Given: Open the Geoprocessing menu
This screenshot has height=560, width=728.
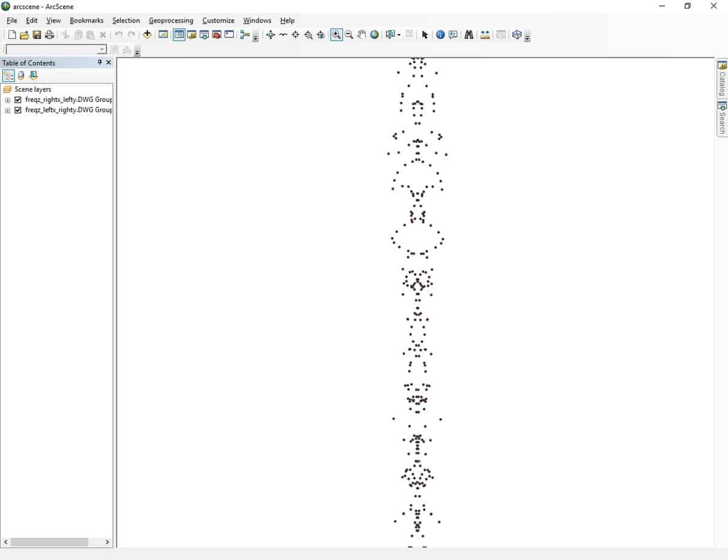Looking at the screenshot, I should tap(170, 21).
